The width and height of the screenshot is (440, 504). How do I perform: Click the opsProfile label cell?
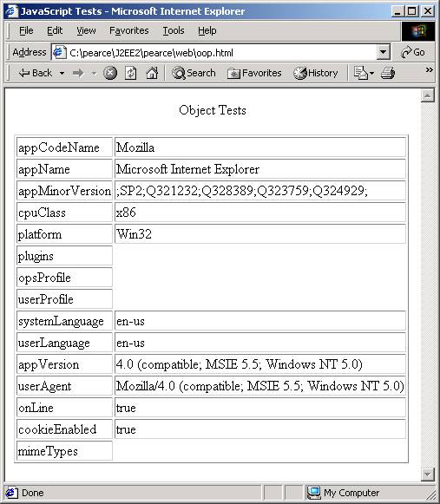pos(64,278)
